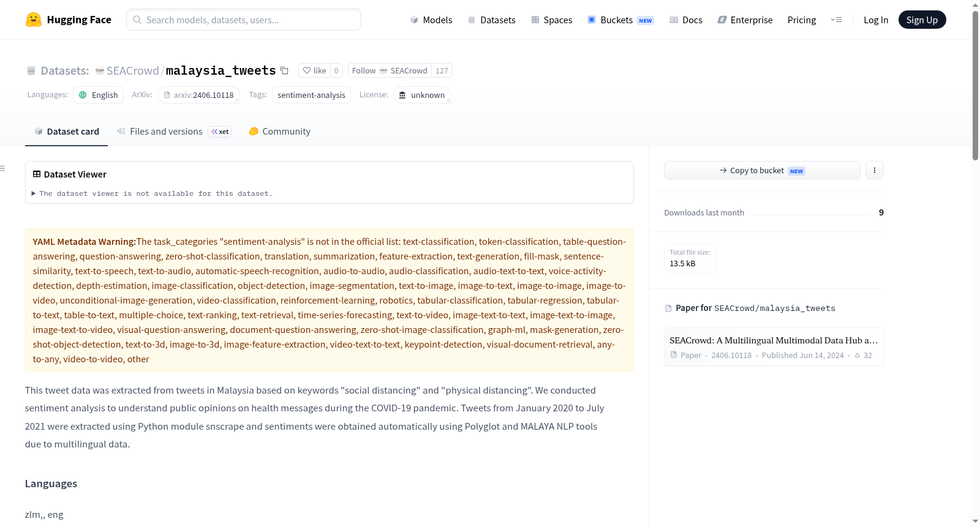Open the arxiv:2406.10118 tag
This screenshot has height=527, width=980.
pos(198,95)
